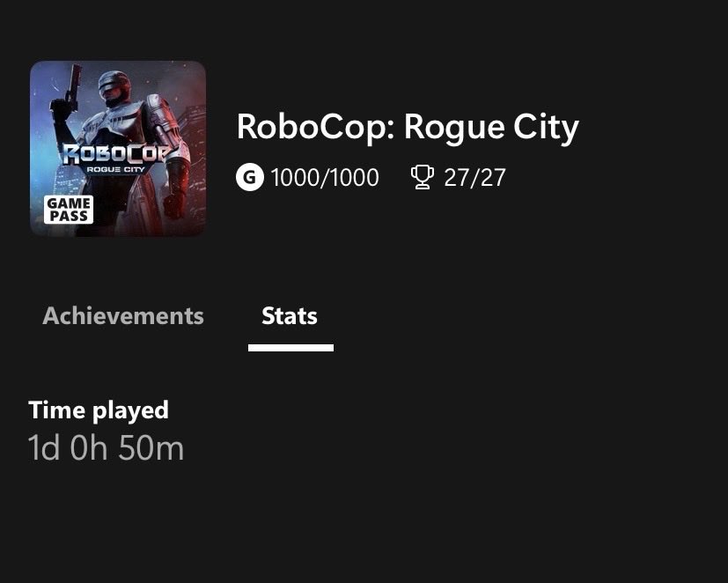Viewport: 728px width, 583px height.
Task: Switch to the Achievements tab
Action: 122,316
